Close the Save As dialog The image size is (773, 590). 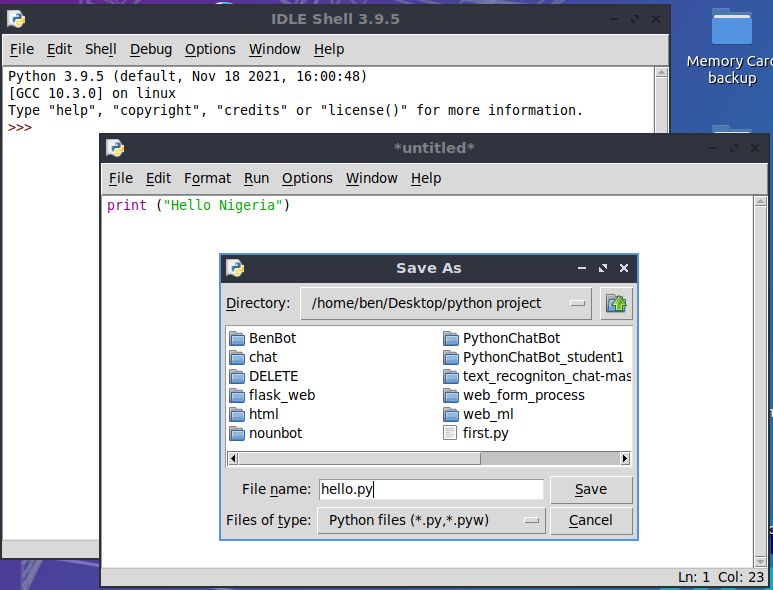[624, 268]
